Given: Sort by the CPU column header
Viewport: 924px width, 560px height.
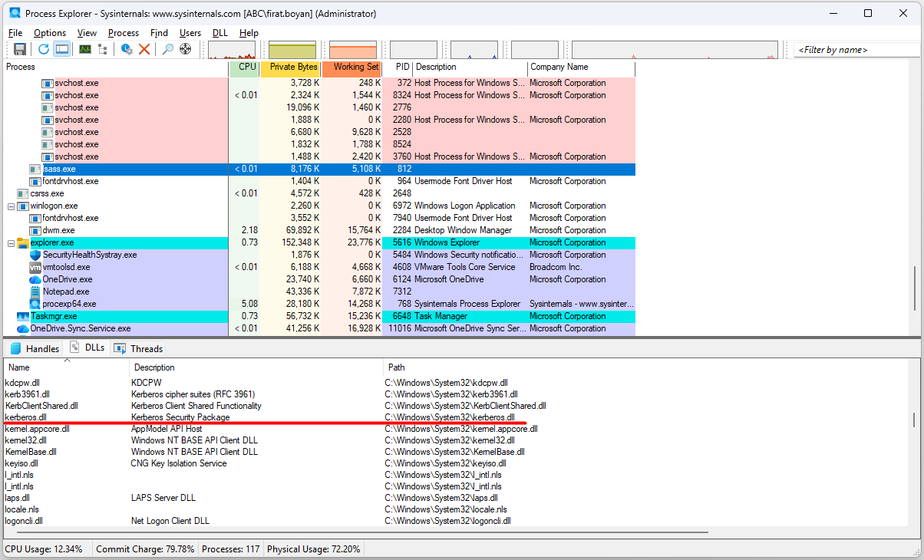Looking at the screenshot, I should coord(244,68).
